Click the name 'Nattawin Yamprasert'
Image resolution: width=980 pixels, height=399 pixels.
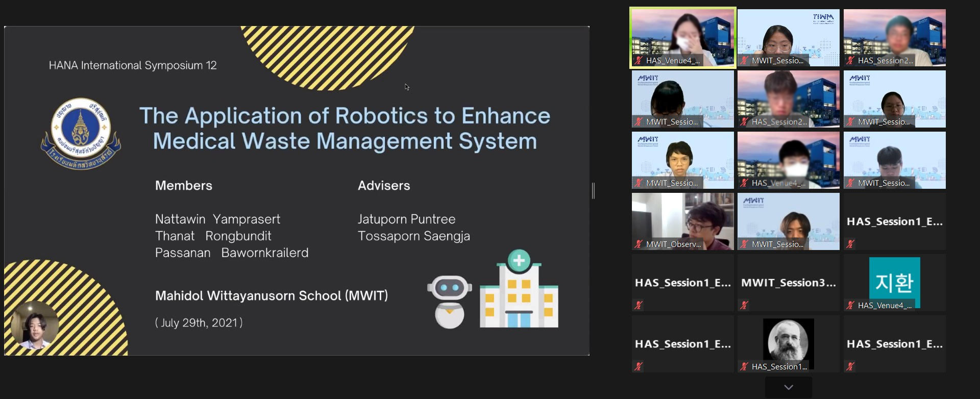coord(218,219)
